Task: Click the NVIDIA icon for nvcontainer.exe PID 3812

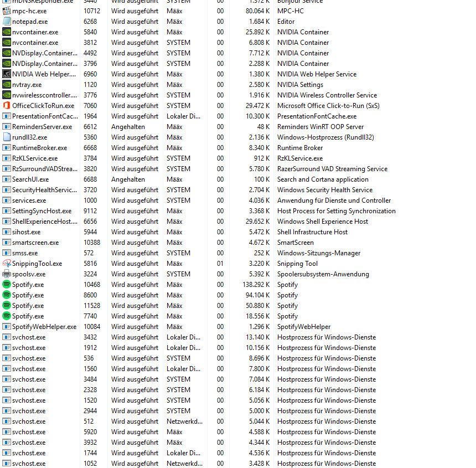Action: [7, 43]
